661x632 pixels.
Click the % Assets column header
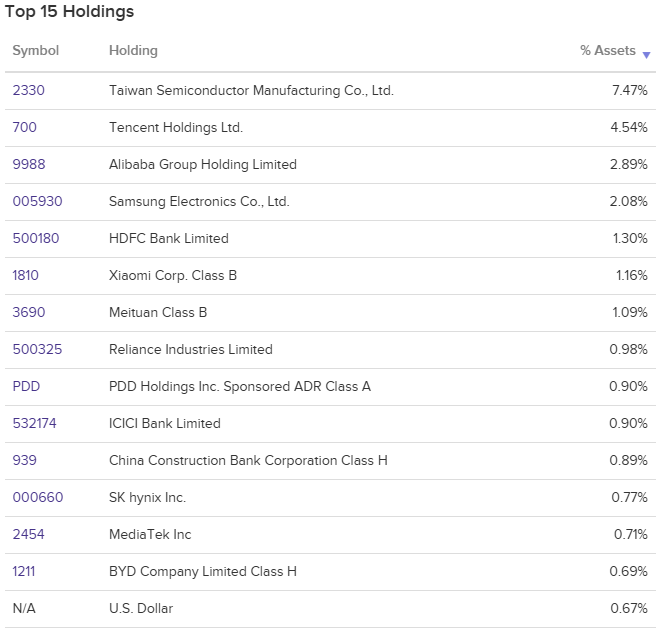pos(607,51)
